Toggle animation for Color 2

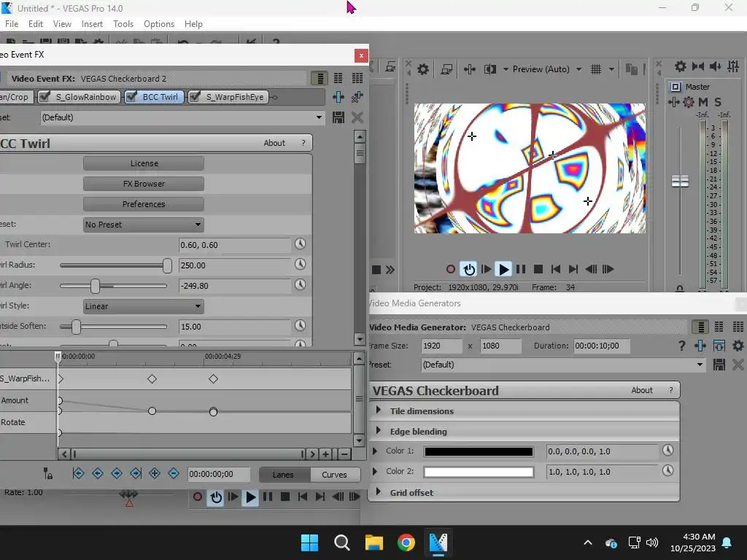[x=667, y=470]
